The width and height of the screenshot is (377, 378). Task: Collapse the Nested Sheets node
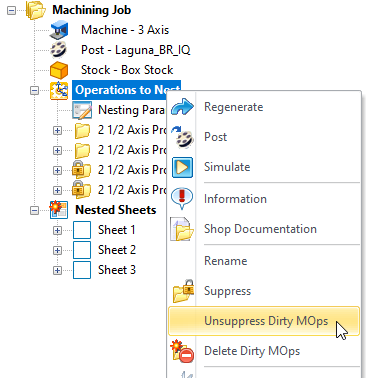tap(34, 210)
